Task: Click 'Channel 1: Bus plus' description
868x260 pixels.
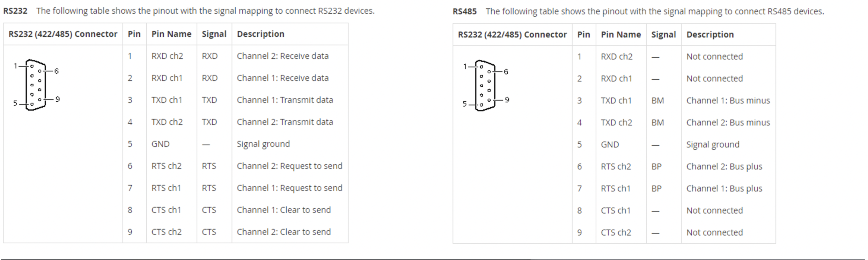Action: [x=724, y=189]
